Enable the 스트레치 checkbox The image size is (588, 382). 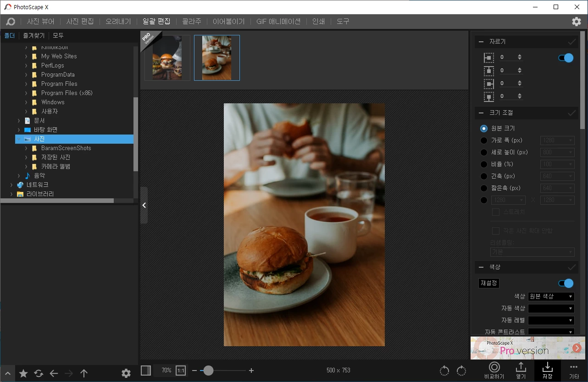tap(496, 212)
